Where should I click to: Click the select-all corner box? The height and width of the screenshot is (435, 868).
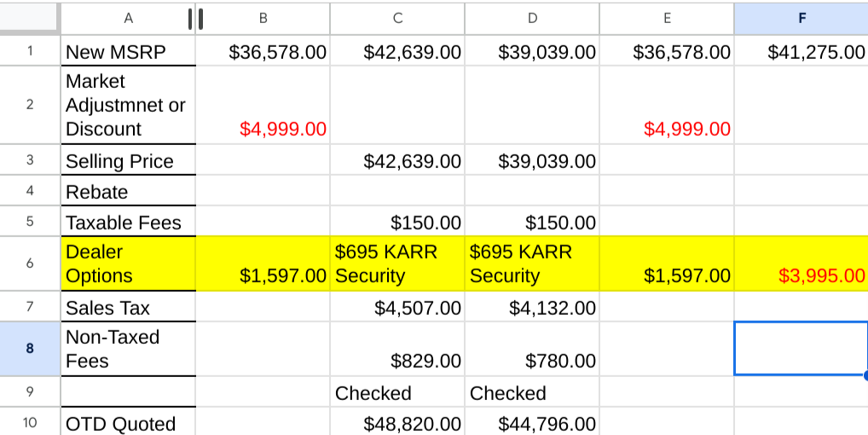(30, 17)
